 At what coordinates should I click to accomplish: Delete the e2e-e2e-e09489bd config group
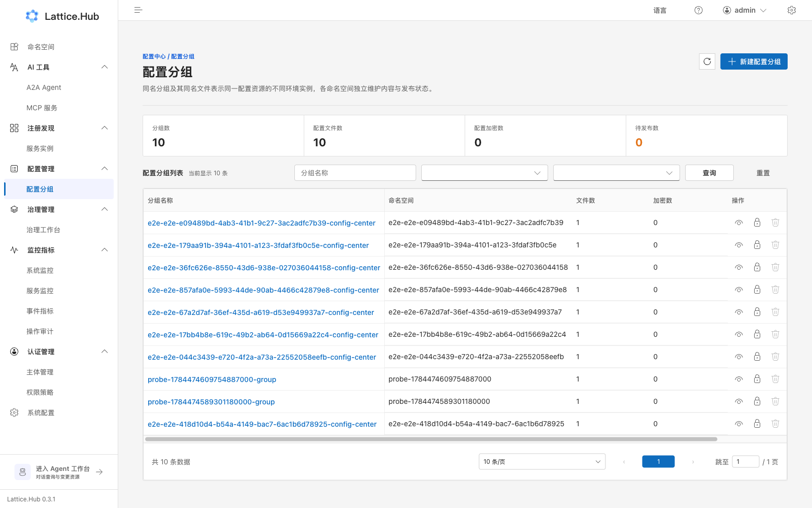click(775, 223)
